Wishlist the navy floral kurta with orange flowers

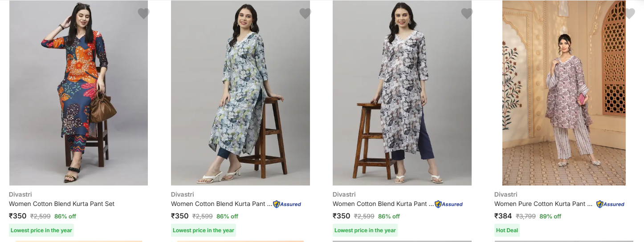pos(143,14)
